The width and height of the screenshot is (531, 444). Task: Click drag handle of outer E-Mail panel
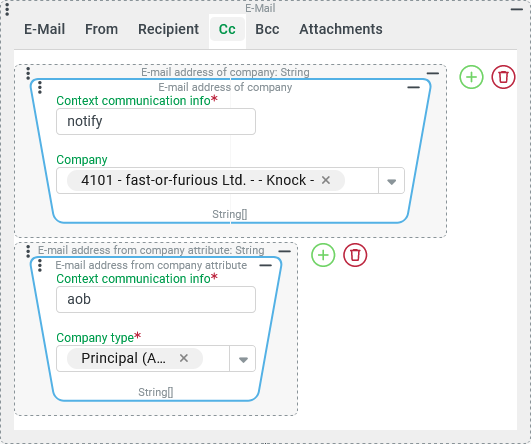[x=7, y=9]
